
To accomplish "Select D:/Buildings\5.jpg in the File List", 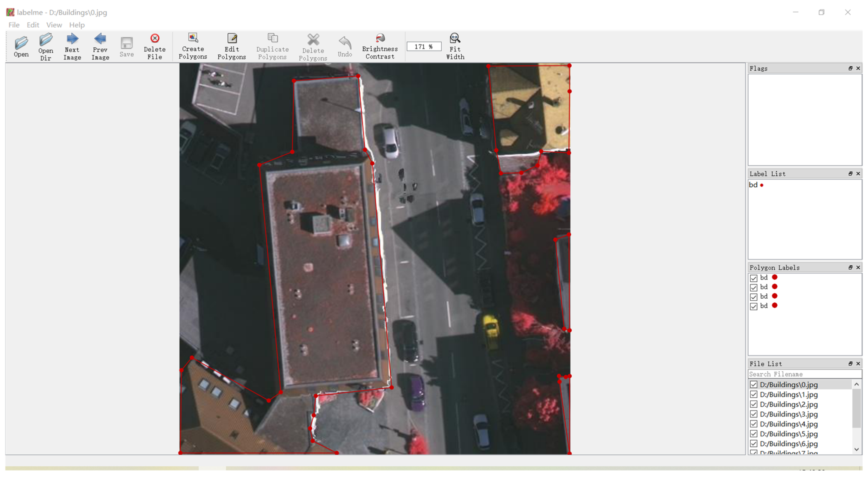I will 789,434.
